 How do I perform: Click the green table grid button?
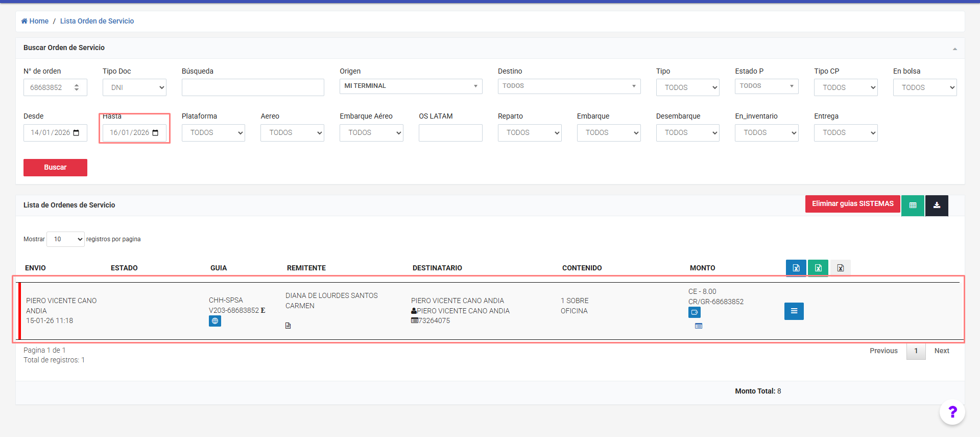(912, 205)
